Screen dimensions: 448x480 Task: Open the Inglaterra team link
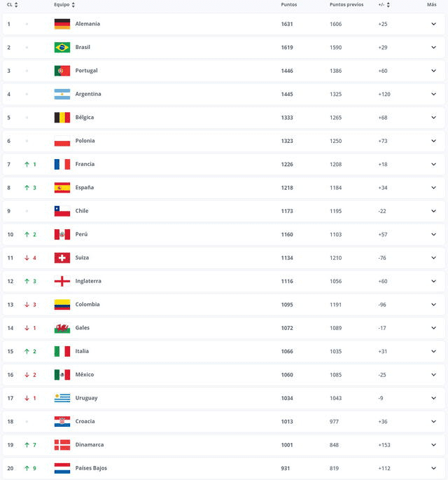(88, 281)
